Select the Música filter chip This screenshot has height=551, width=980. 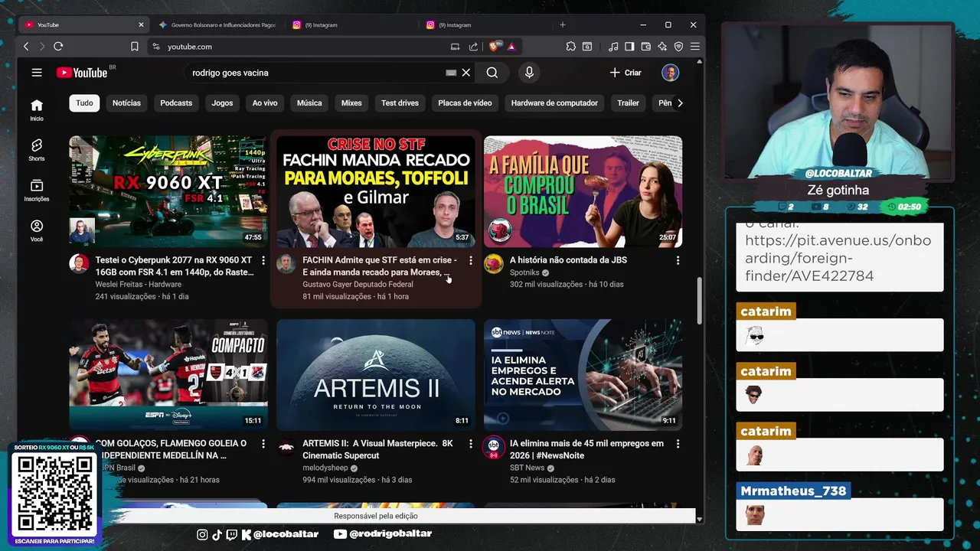(x=309, y=103)
